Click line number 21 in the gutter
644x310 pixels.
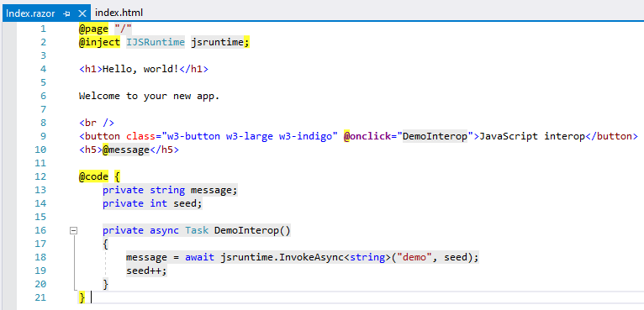pos(40,297)
